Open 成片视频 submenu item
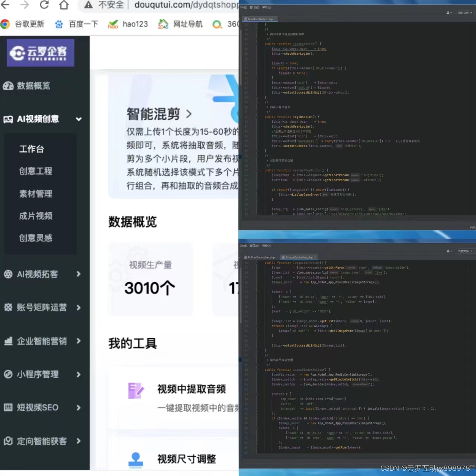The image size is (476, 476). [36, 216]
